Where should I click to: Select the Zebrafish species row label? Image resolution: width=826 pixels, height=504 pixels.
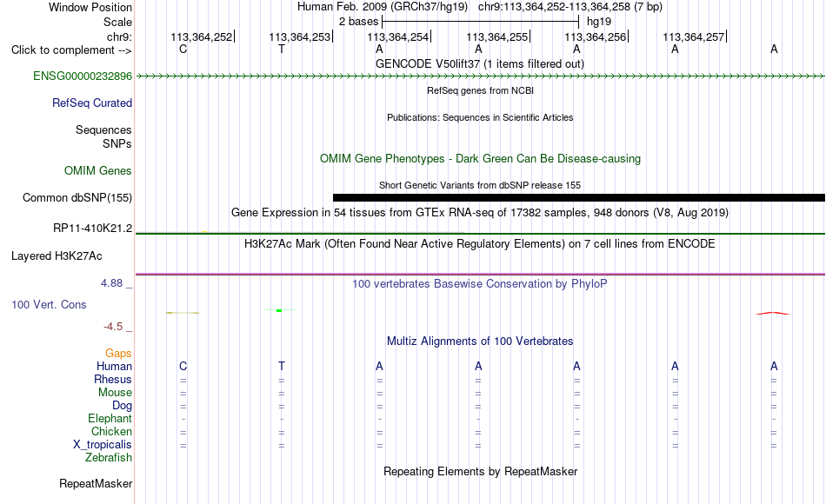point(109,457)
